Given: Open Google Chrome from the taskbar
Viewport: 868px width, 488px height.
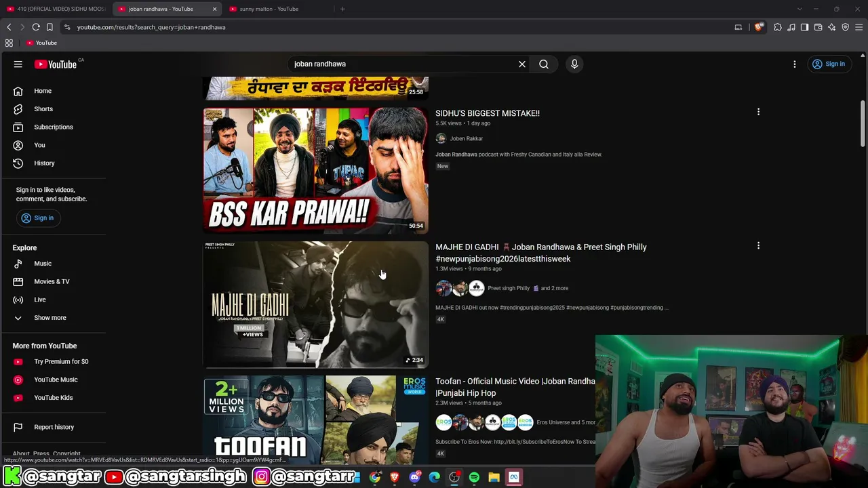Looking at the screenshot, I should pyautogui.click(x=375, y=477).
